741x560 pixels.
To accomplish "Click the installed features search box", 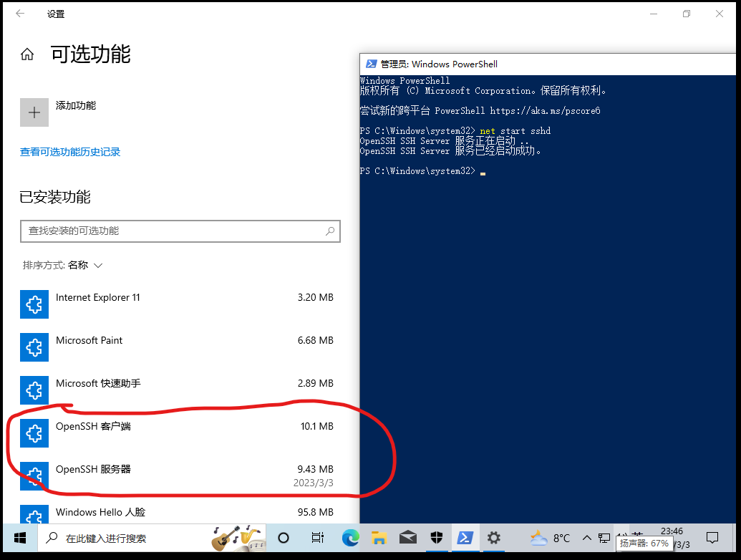I will [180, 231].
